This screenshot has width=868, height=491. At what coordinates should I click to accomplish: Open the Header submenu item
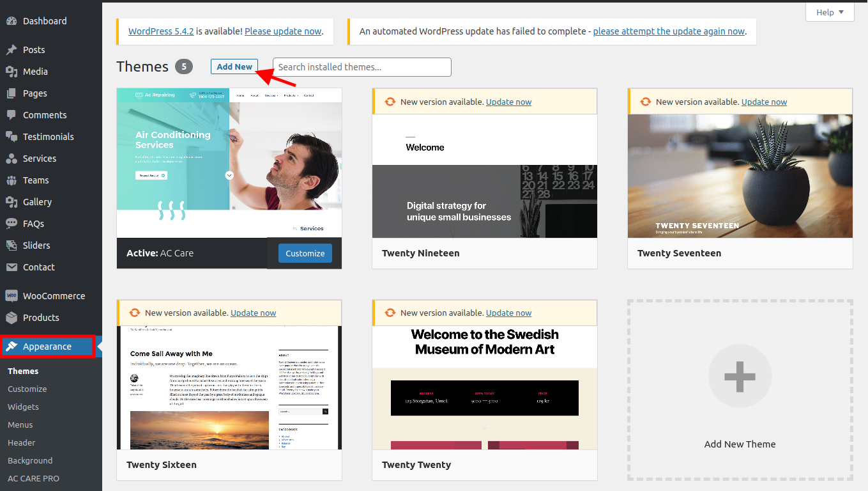point(22,442)
